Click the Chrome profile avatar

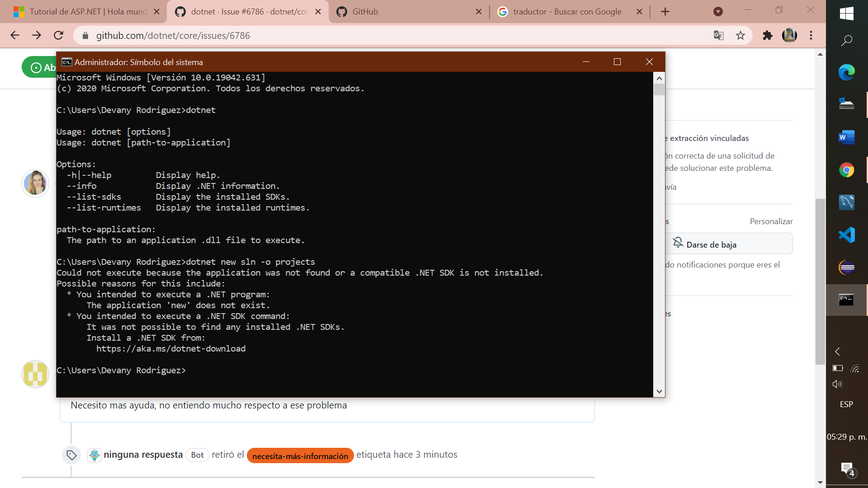point(790,35)
